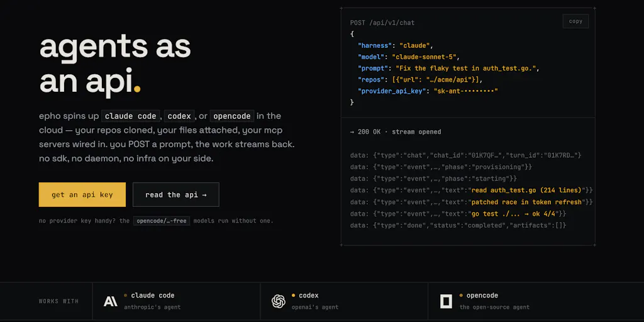Click the data line containing "chat_id"
The width and height of the screenshot is (644, 322).
pyautogui.click(x=466, y=156)
